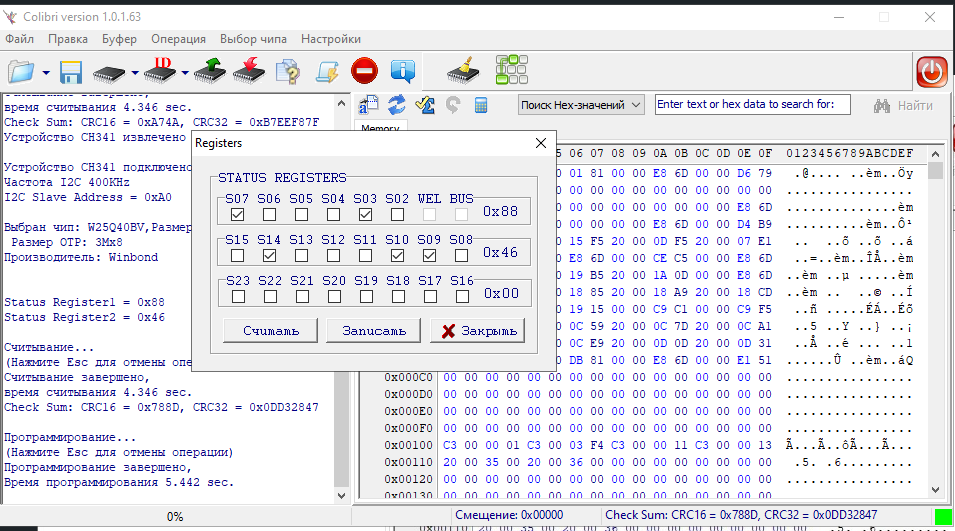Open the Операция menu
Screen dimensions: 955x531
click(178, 39)
